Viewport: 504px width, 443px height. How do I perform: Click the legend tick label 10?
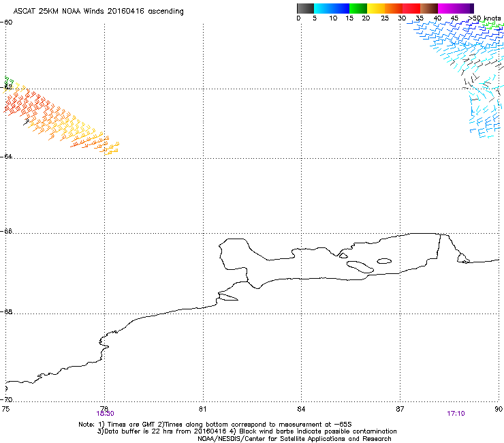pos(333,18)
